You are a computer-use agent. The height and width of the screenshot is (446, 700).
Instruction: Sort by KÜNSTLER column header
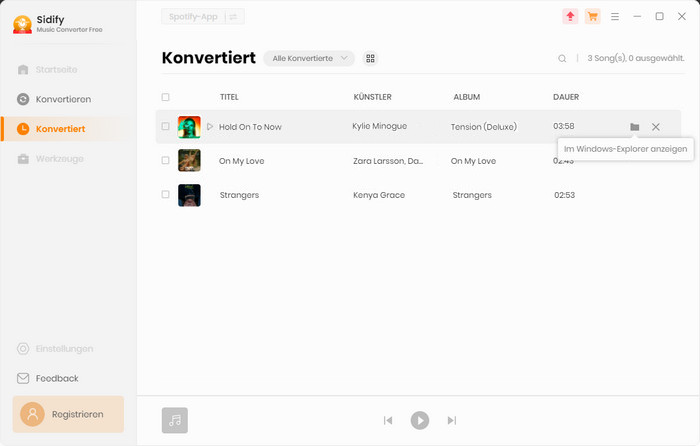click(372, 97)
